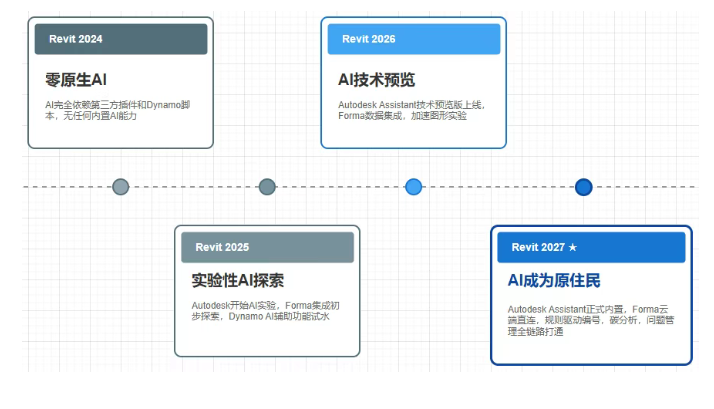Click the title 零原生AI
The image size is (714, 409).
[x=76, y=80]
